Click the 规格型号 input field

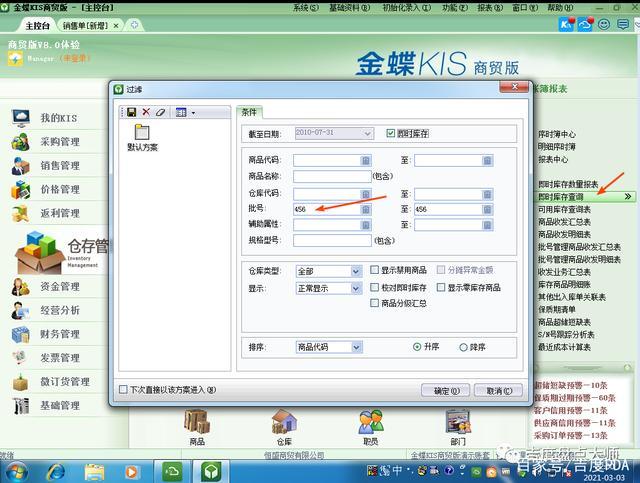[x=332, y=240]
